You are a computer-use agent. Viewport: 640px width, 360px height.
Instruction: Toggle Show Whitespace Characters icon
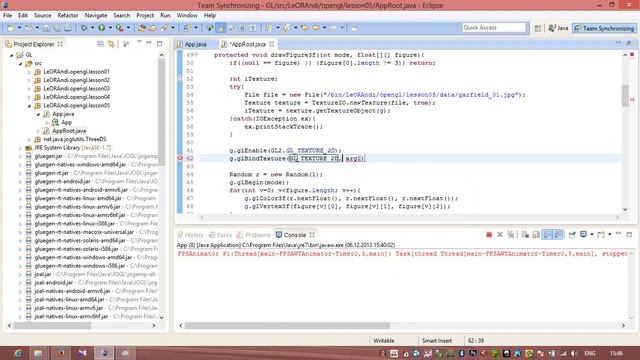pyautogui.click(x=253, y=28)
